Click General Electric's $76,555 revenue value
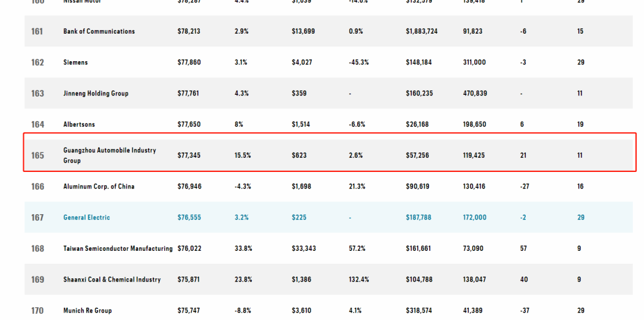The image size is (644, 320). (189, 217)
